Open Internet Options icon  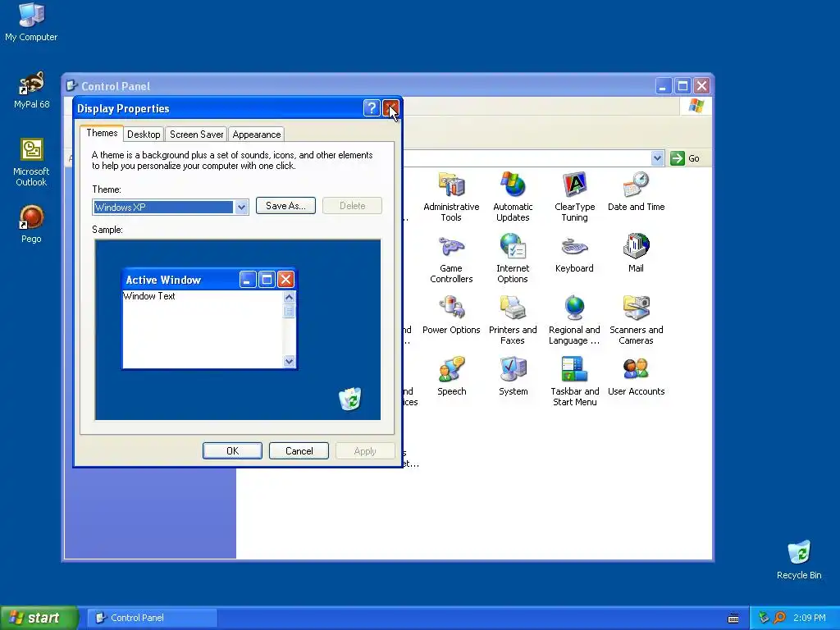coord(513,258)
